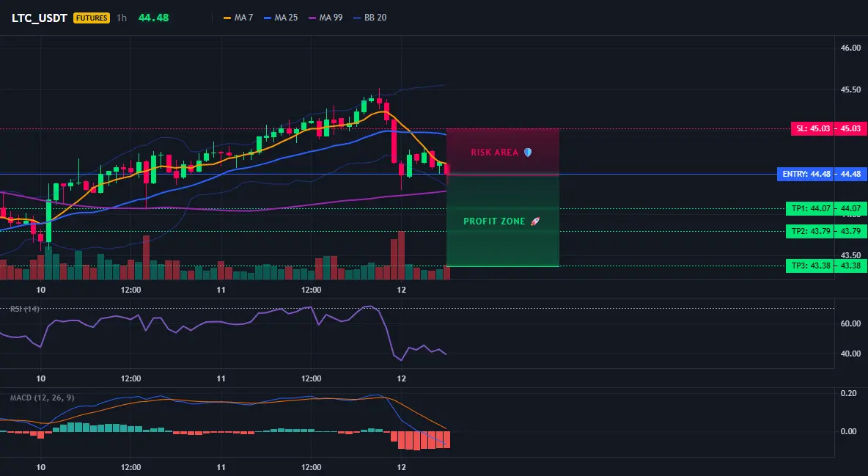Click the 40.00 RSI axis value
Screen dimensions: 868x476
pos(850,354)
